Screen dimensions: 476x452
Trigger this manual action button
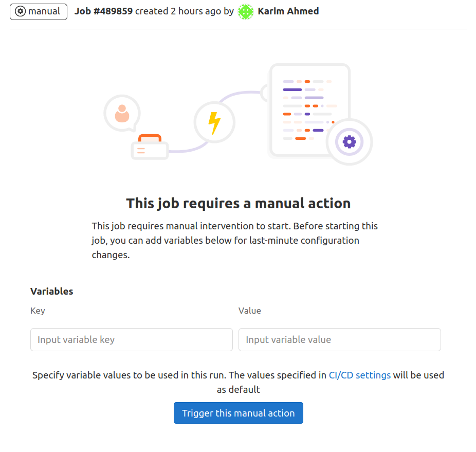point(239,413)
